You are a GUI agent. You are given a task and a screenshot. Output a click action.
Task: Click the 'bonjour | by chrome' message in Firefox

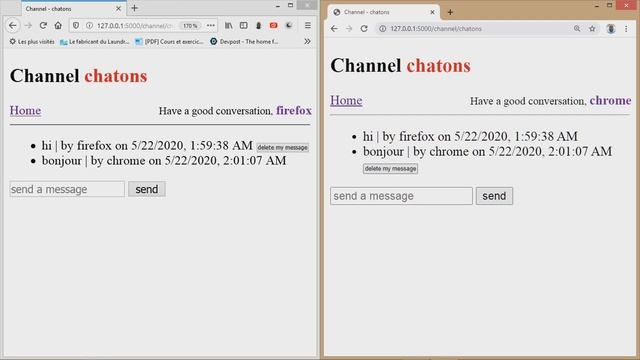[x=164, y=160]
